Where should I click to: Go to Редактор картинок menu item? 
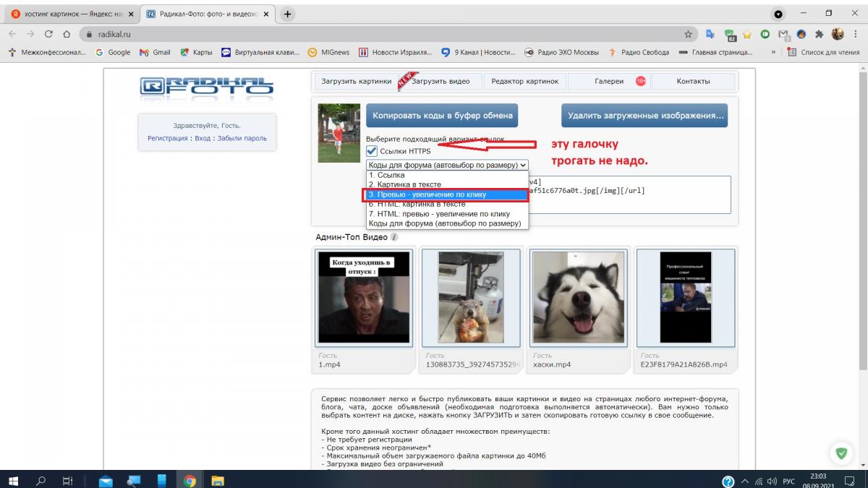[525, 82]
